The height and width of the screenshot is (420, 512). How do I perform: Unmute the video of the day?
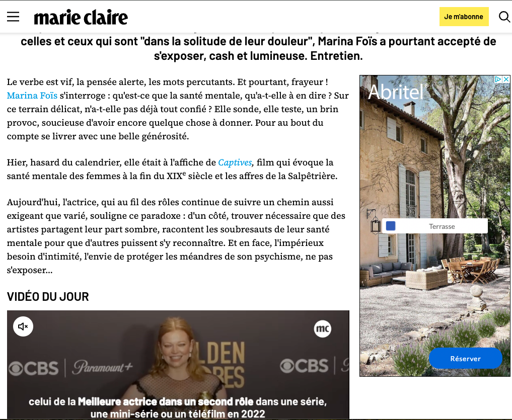click(x=23, y=326)
